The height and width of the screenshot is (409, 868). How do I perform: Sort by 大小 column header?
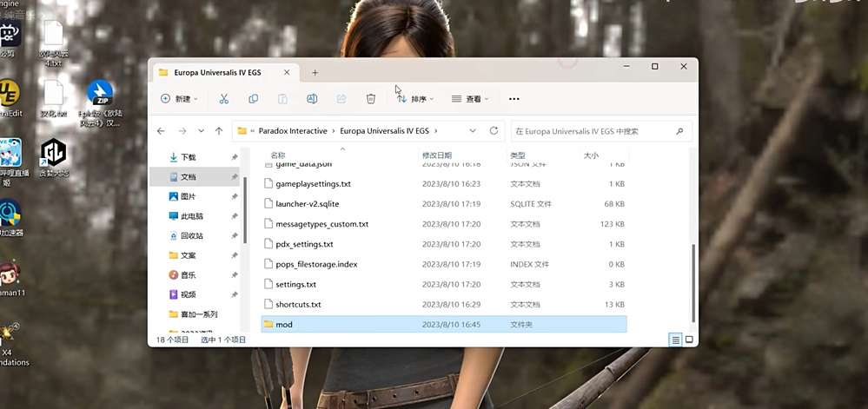[x=591, y=155]
